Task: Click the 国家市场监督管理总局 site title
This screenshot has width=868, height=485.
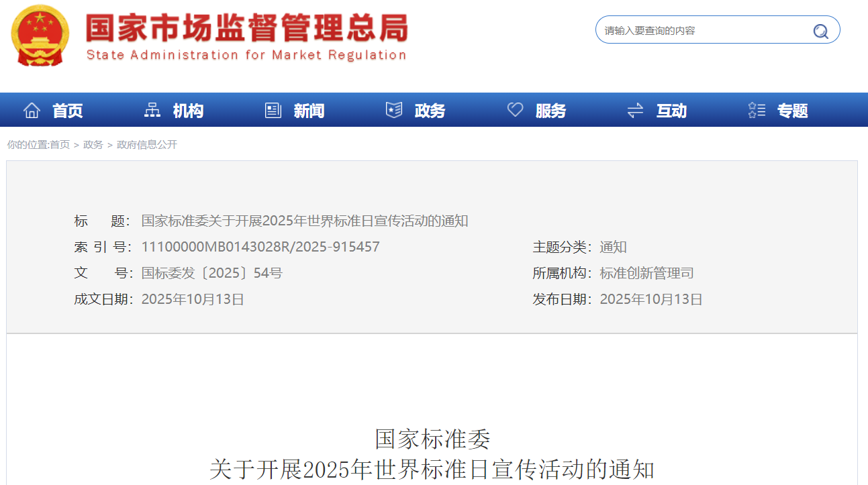Action: pos(246,30)
